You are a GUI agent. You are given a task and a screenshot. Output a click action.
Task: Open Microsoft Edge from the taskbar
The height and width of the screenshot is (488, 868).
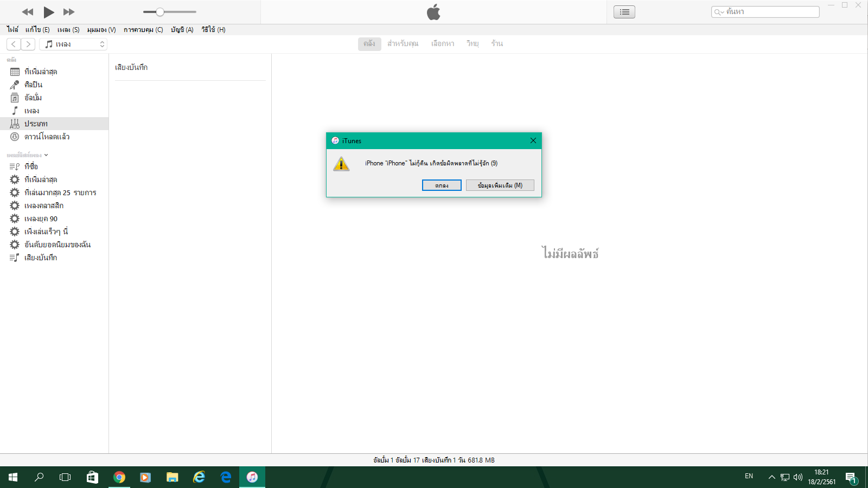pyautogui.click(x=226, y=477)
